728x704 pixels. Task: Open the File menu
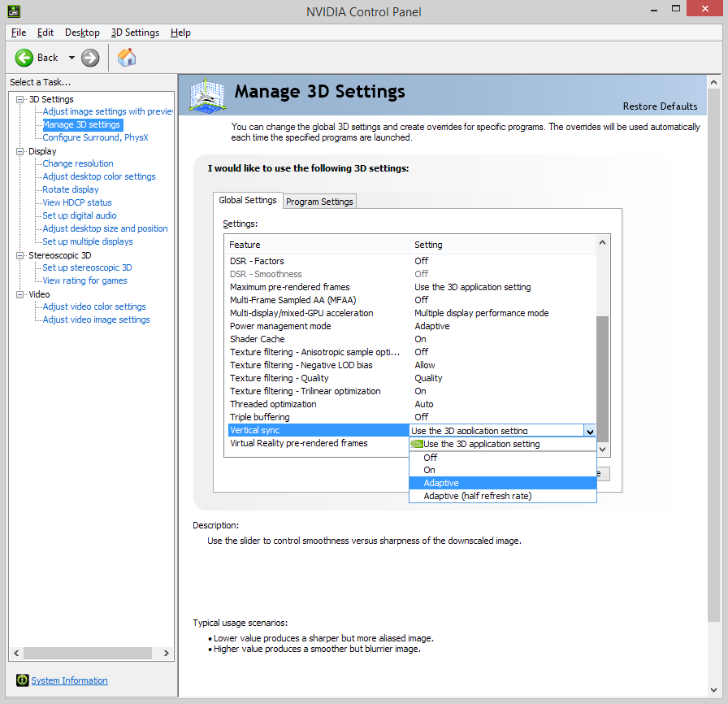tap(19, 33)
